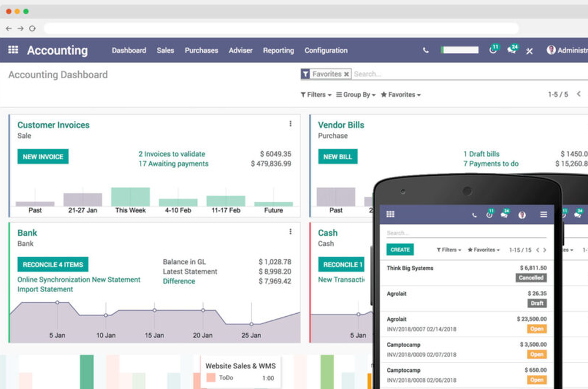Open the Customer Invoices card three-dot menu
The image size is (588, 389).
(290, 123)
